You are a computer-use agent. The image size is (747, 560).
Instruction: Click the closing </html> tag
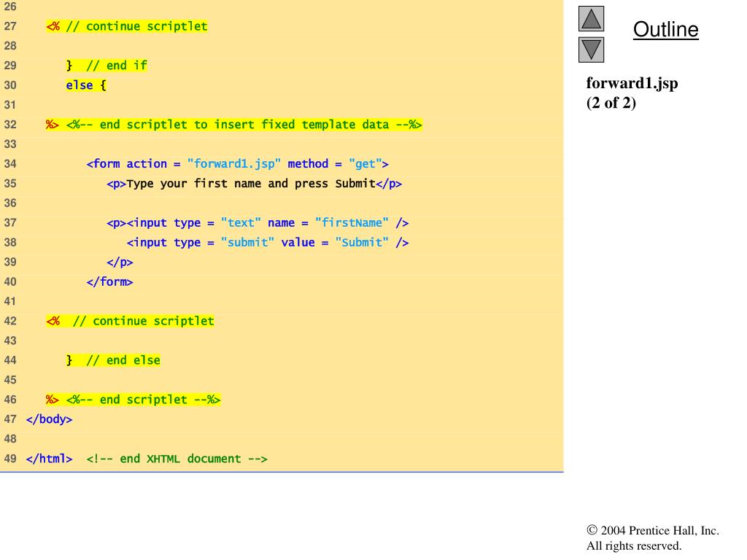pos(49,459)
